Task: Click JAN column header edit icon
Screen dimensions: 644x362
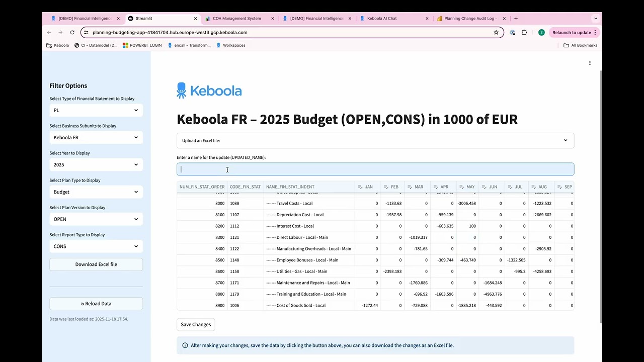Action: click(360, 187)
